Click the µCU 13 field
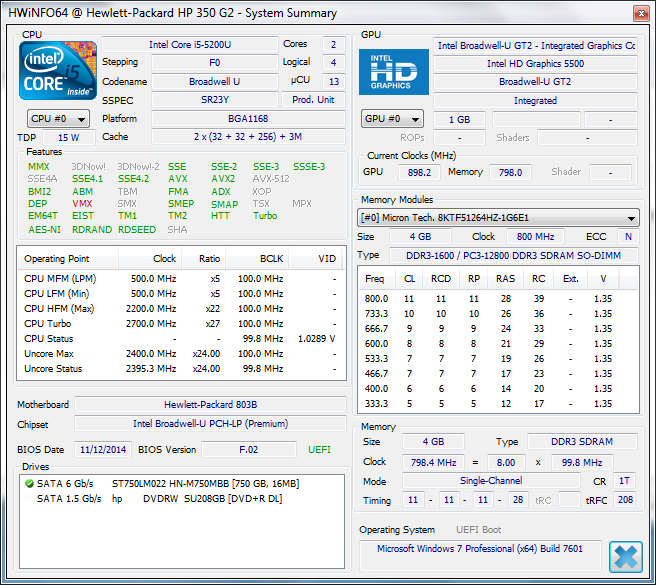The width and height of the screenshot is (656, 585). tap(333, 81)
